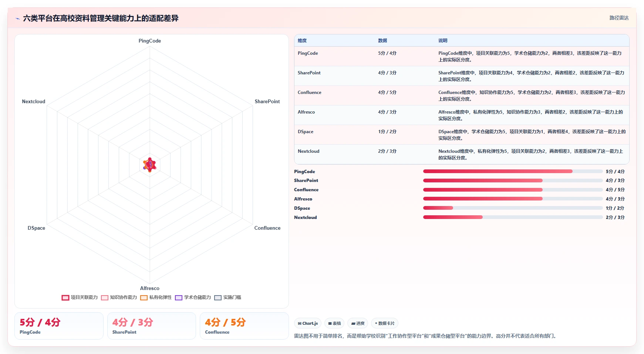Click the Nextcloud description in the 说明 column
The image size is (644, 354).
tap(531, 155)
